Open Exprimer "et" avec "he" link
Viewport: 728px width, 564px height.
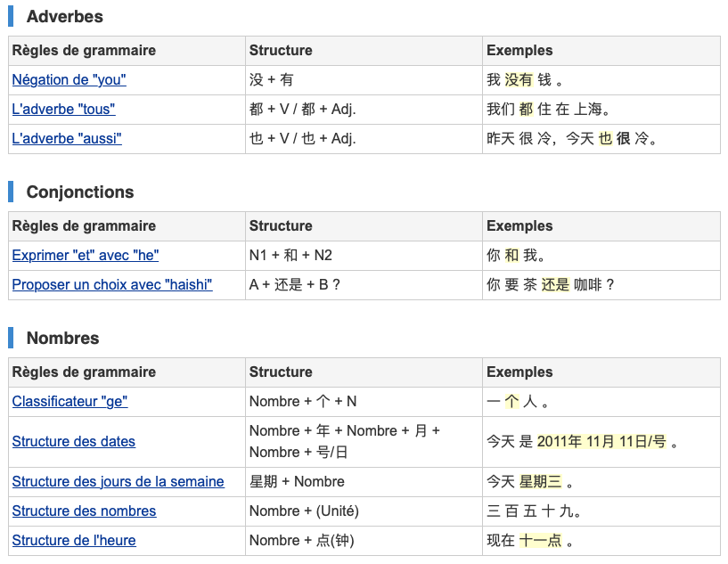86,256
